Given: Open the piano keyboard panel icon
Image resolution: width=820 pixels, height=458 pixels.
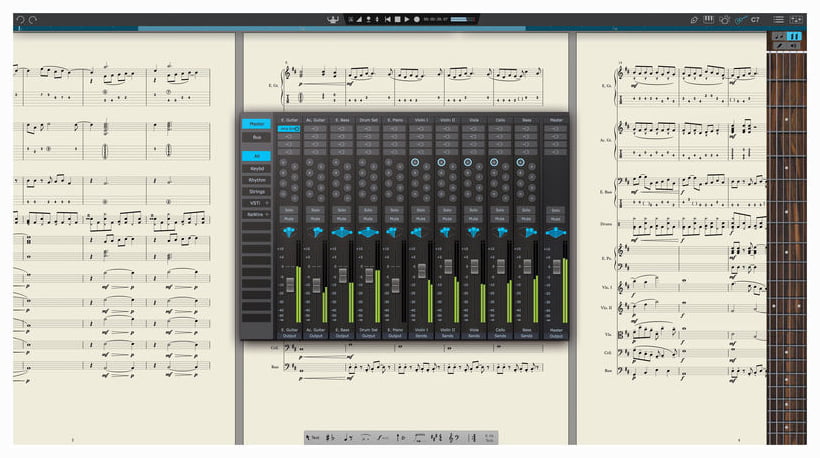Looking at the screenshot, I should pos(709,19).
